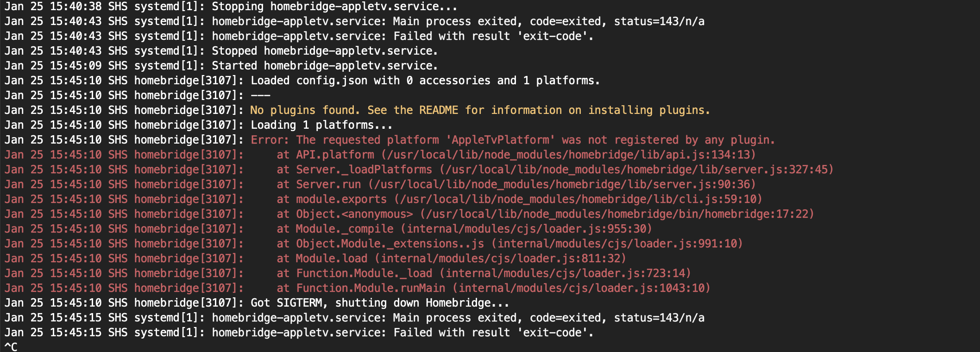Open the cli.js:59:10 file path

[578, 199]
